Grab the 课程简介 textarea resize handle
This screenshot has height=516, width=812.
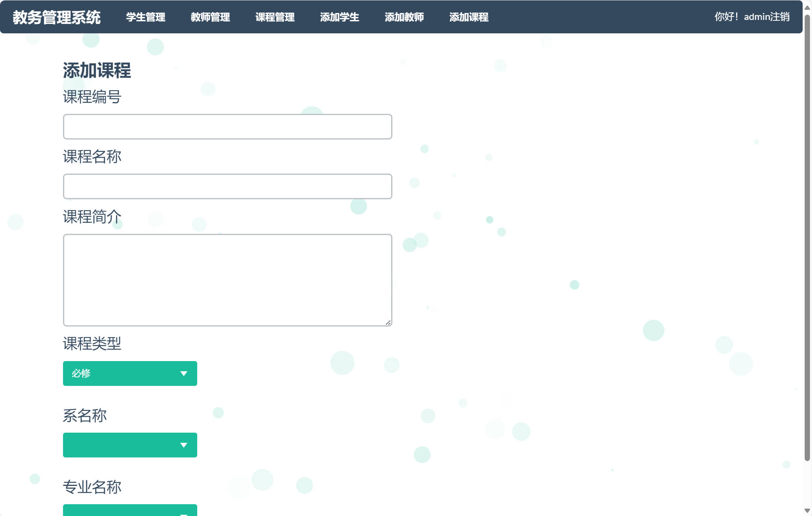point(388,322)
